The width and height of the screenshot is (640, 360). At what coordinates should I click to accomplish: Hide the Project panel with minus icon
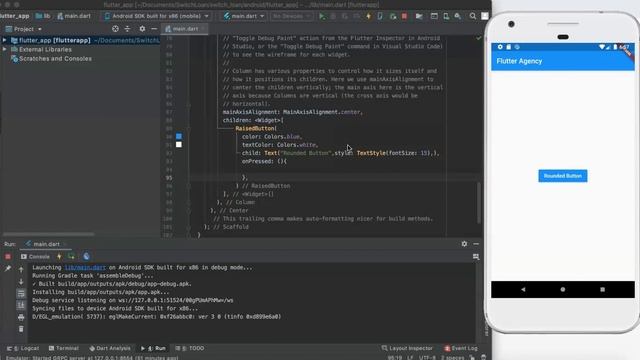[154, 29]
